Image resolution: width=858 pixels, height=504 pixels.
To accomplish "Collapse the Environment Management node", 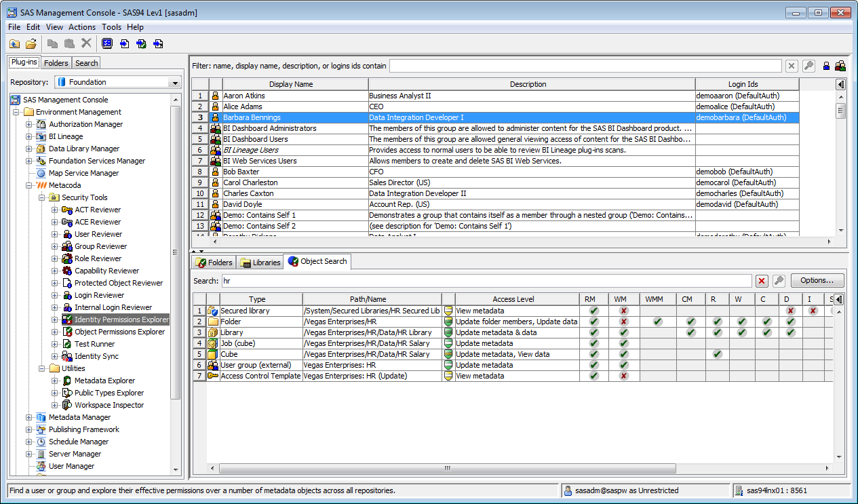I will pos(17,112).
